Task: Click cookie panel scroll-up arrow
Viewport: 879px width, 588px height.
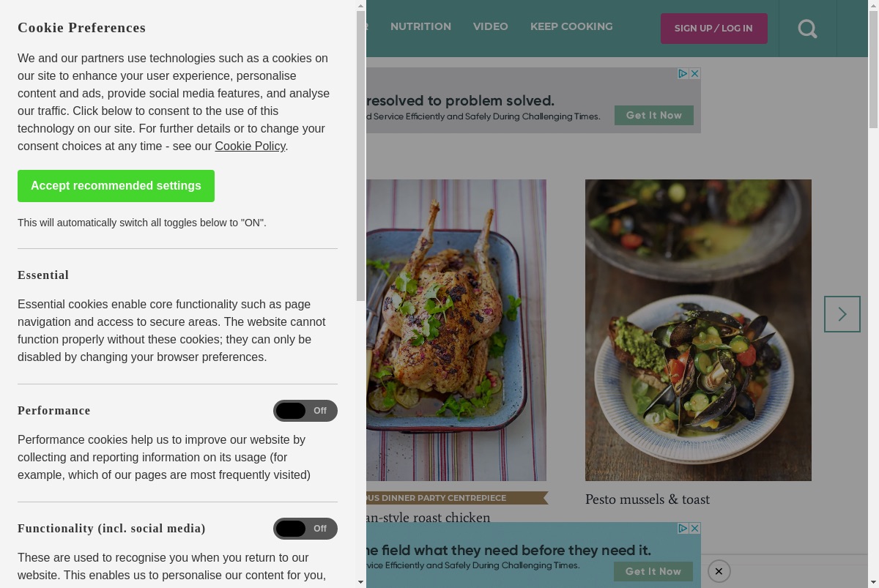Action: pos(360,6)
